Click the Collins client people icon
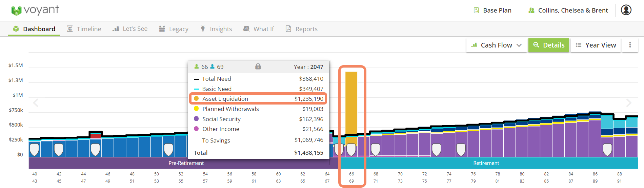The image size is (644, 188). tap(531, 11)
